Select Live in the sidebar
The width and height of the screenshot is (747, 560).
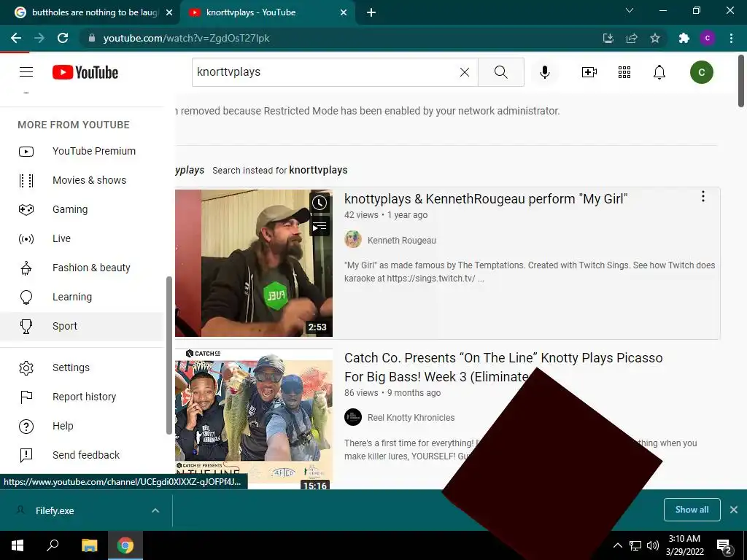[81, 238]
